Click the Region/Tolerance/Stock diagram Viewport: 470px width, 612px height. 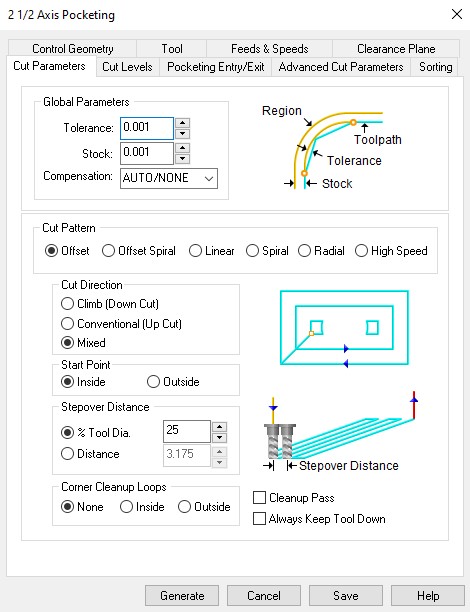[332, 147]
